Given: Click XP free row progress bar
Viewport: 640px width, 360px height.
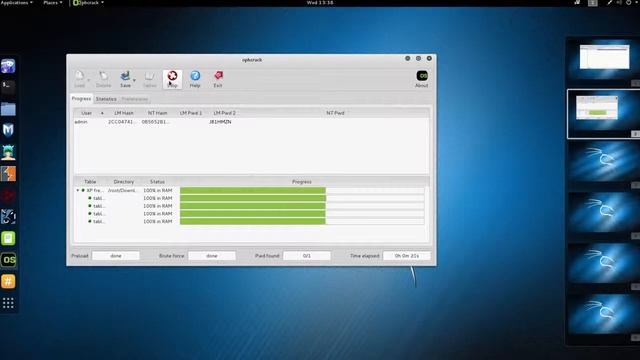Looking at the screenshot, I should [x=302, y=190].
